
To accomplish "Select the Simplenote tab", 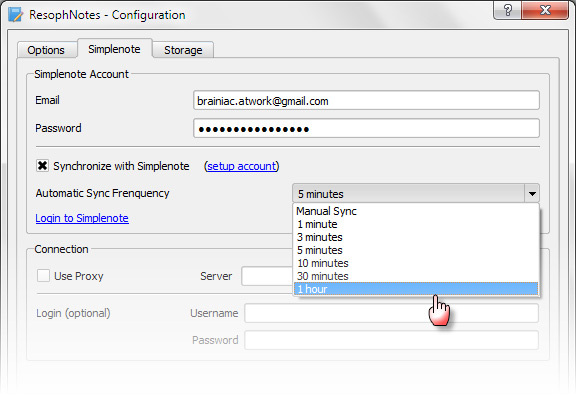I will (x=114, y=49).
